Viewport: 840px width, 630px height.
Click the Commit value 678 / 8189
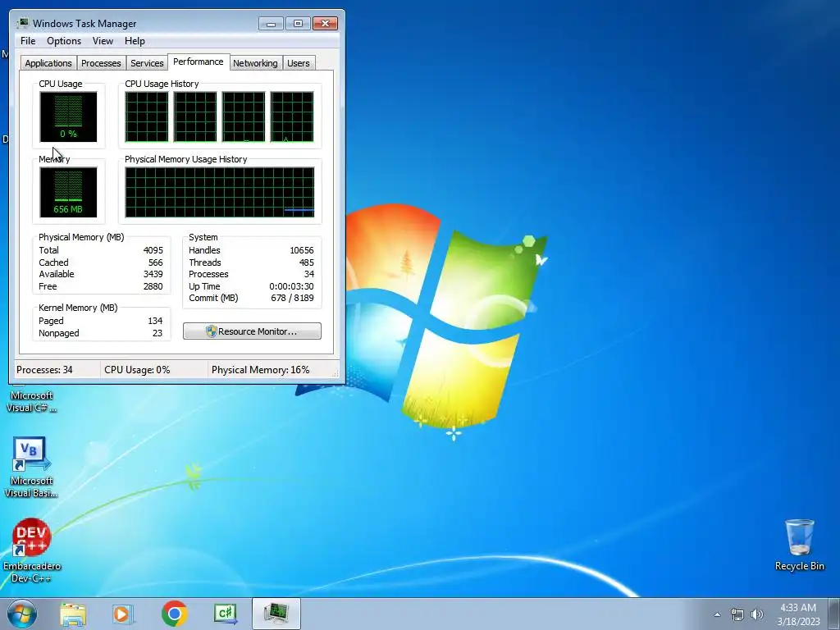pyautogui.click(x=293, y=298)
